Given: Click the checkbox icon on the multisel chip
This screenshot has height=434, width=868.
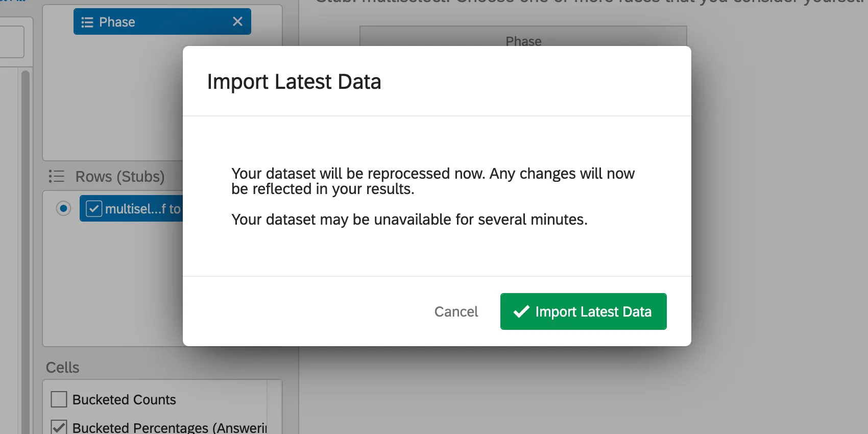Looking at the screenshot, I should click(x=94, y=209).
